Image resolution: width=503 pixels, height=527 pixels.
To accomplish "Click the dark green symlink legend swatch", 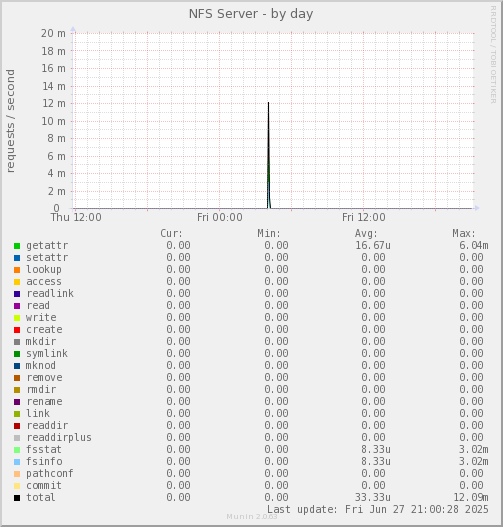I will 17,354.
